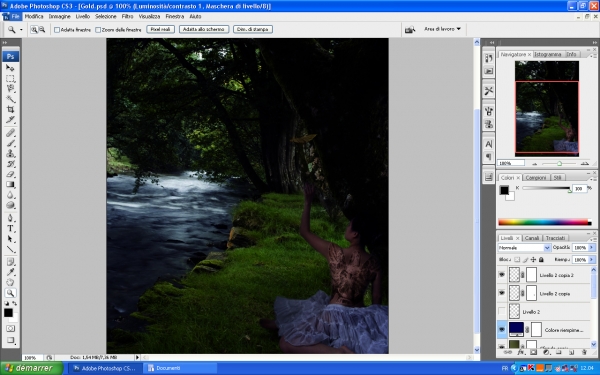Select the Line shape tool
Image resolution: width=600 pixels, height=375 pixels.
coord(10,249)
